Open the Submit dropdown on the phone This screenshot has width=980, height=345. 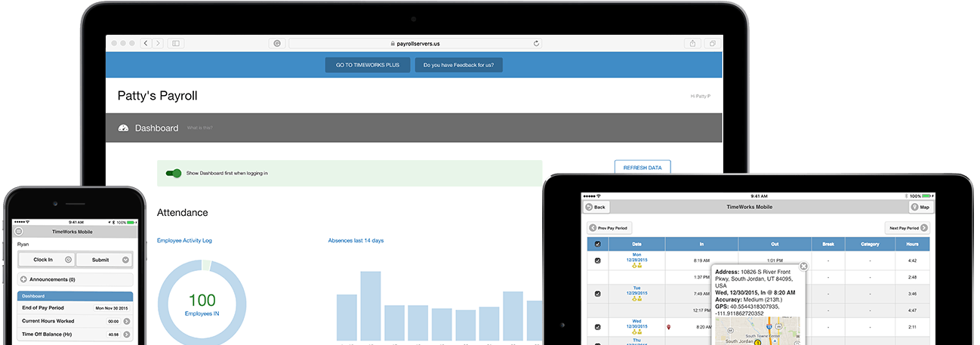click(104, 259)
